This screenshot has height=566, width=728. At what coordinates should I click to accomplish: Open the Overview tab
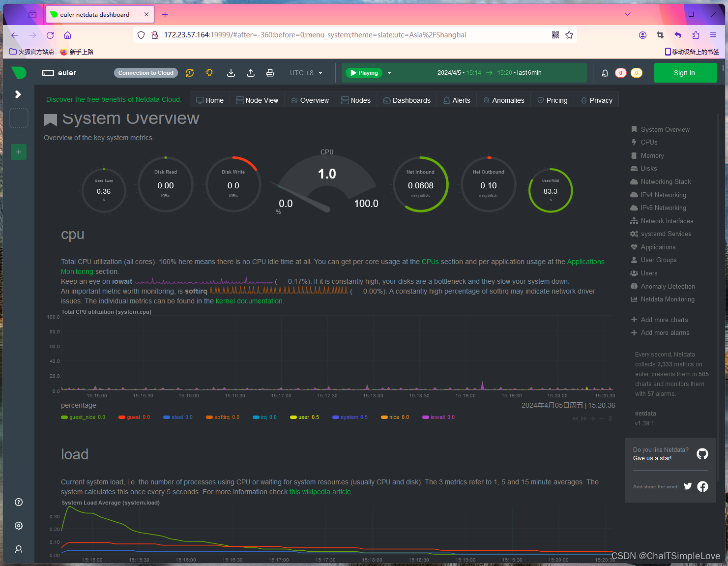point(310,100)
